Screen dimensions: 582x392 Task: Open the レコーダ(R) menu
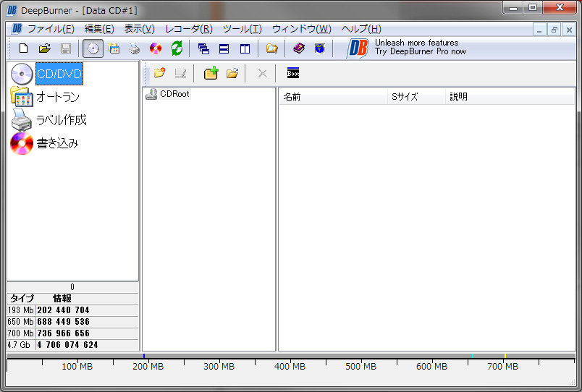pyautogui.click(x=189, y=29)
